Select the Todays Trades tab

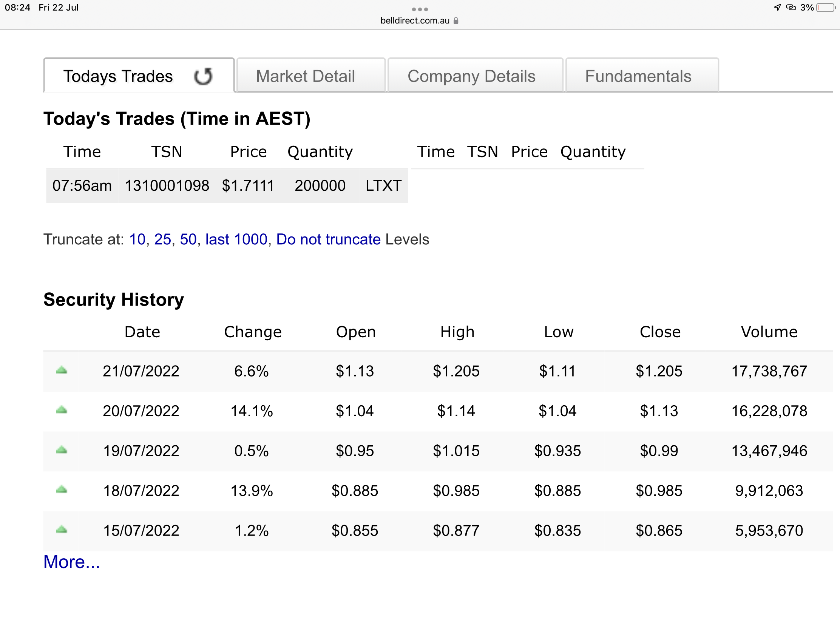[118, 76]
